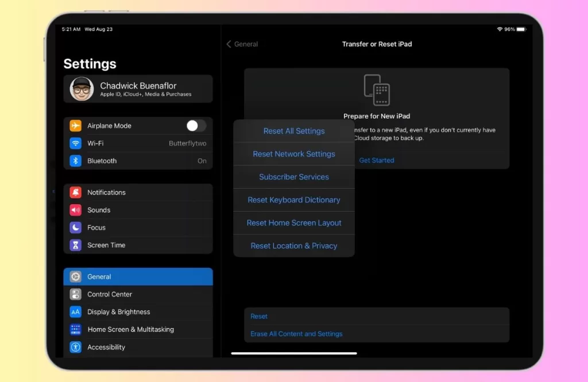Screen dimensions: 588x382
Task: Tap the Display & Brightness AA icon
Action: (75, 312)
